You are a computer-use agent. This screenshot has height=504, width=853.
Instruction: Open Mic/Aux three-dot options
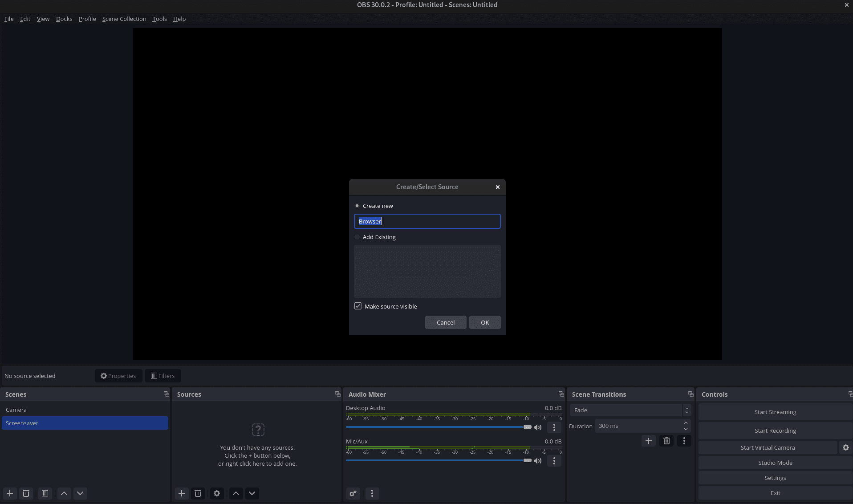[x=554, y=461]
